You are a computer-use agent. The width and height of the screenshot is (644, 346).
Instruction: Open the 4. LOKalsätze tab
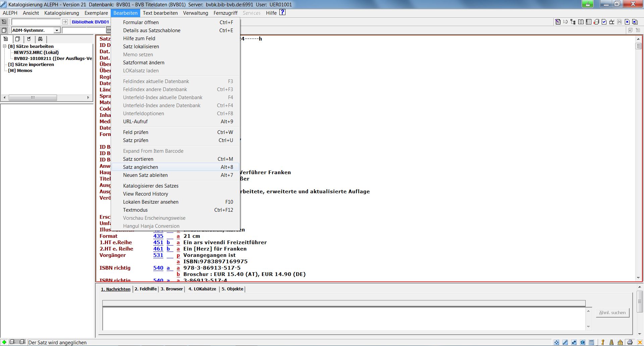point(202,289)
